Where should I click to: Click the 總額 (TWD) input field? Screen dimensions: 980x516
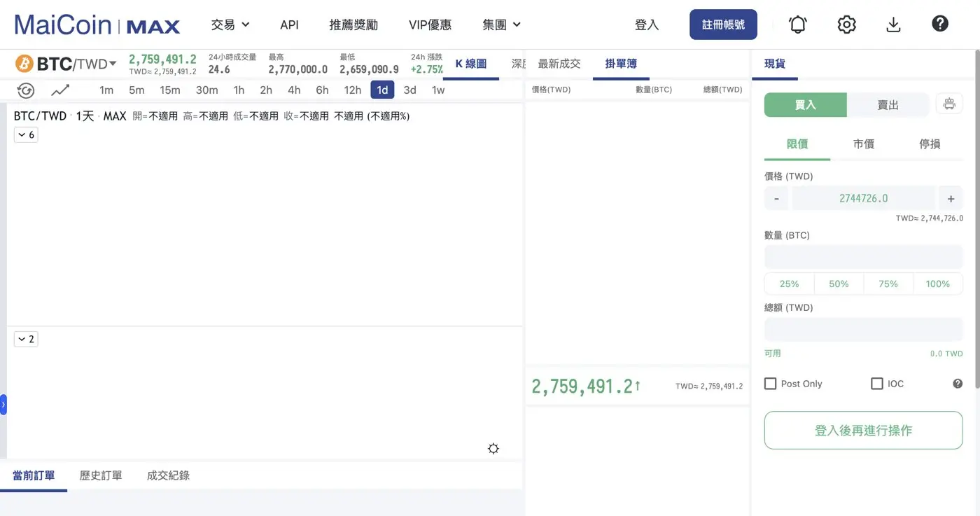coord(863,329)
